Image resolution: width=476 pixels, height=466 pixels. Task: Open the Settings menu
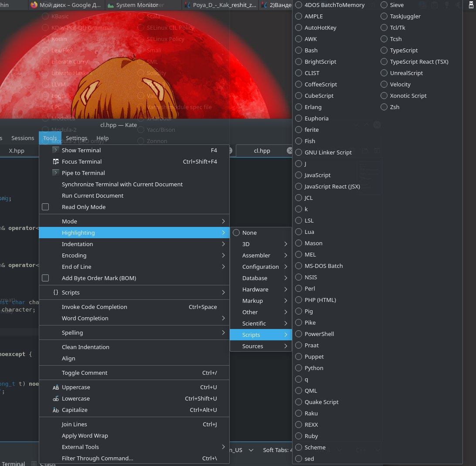pos(77,138)
